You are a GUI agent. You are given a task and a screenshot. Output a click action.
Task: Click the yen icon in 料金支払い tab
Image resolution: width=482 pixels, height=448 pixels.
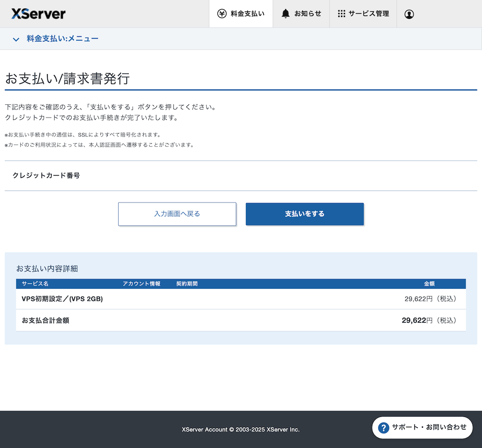pos(222,14)
